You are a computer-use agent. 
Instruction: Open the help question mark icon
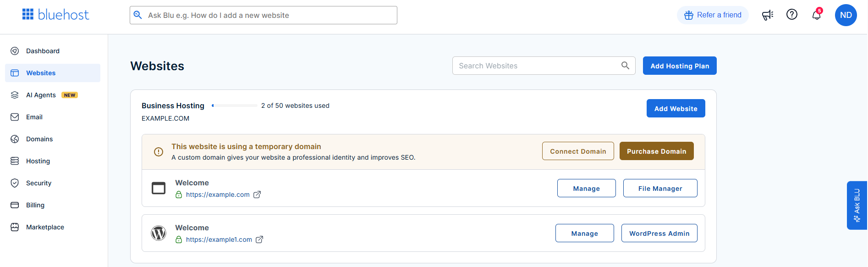792,15
